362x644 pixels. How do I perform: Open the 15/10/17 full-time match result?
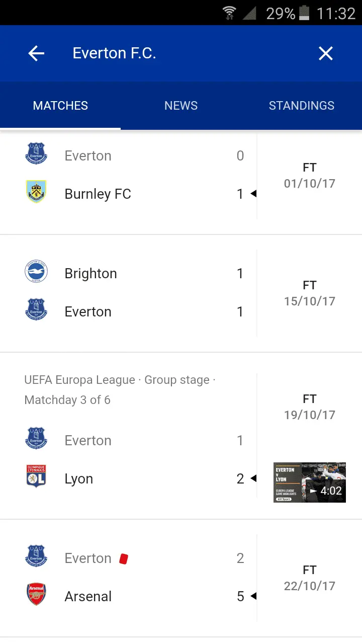(x=310, y=293)
